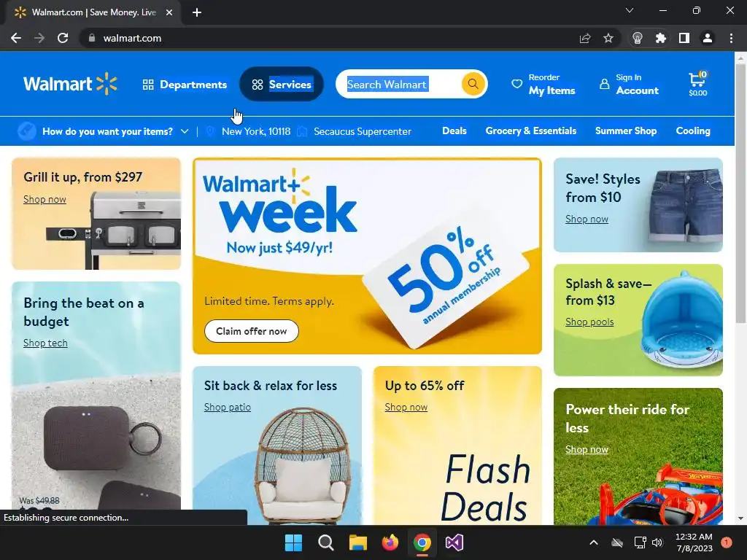
Task: Open File Explorer from taskbar
Action: (357, 542)
